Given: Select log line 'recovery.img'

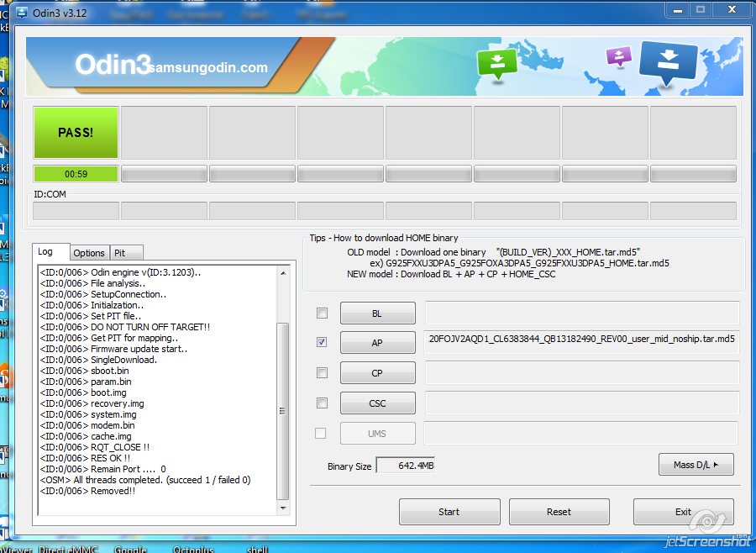Looking at the screenshot, I should pyautogui.click(x=92, y=403).
